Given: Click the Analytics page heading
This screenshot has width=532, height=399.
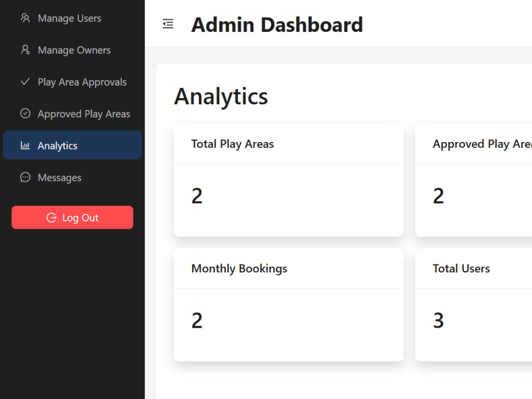Looking at the screenshot, I should tap(221, 97).
